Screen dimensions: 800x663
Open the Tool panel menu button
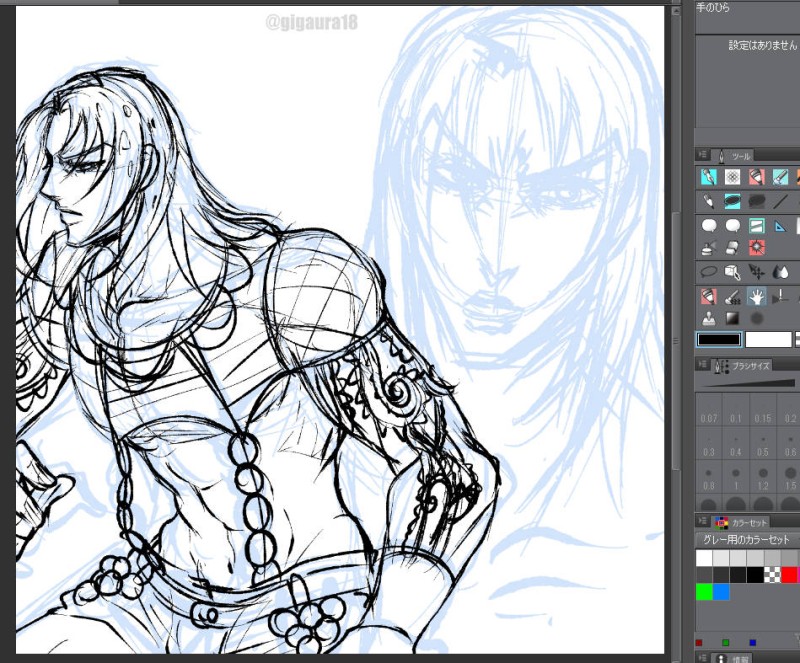703,155
